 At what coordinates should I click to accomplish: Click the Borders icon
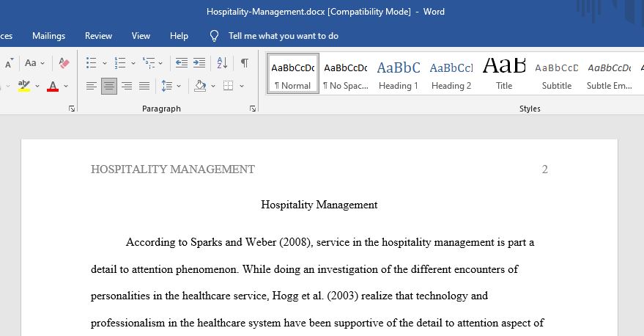(229, 86)
